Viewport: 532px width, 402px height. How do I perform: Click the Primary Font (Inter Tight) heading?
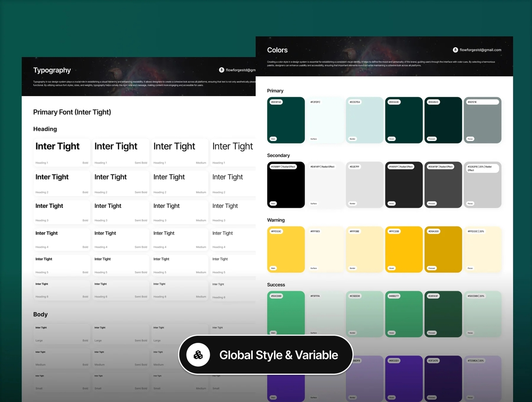point(72,112)
